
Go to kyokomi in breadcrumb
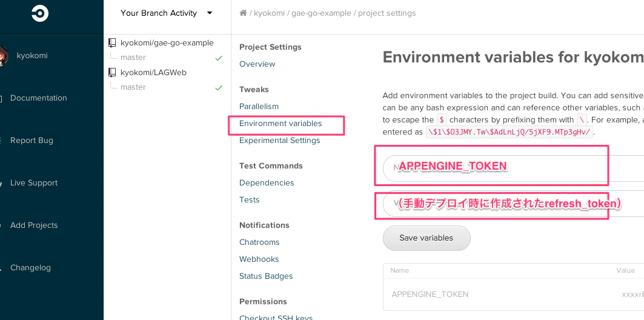pyautogui.click(x=269, y=13)
